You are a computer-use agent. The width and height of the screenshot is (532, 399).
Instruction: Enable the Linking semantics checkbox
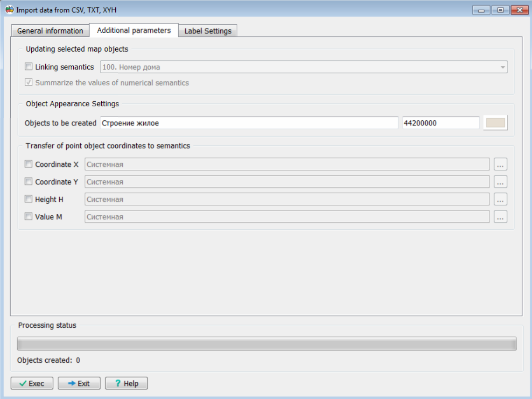click(28, 67)
